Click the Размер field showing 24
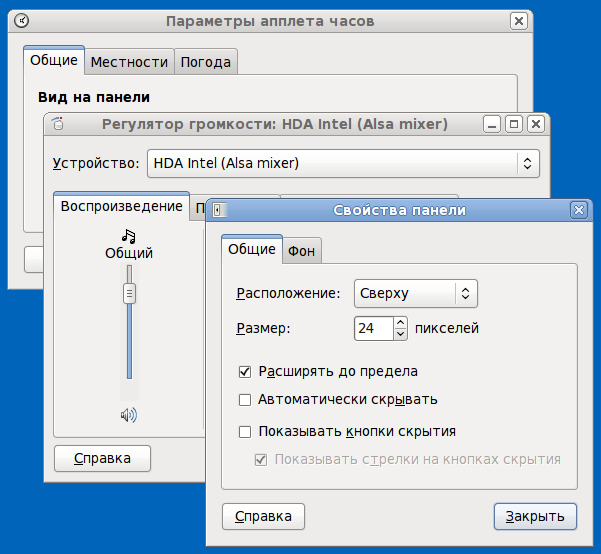This screenshot has height=554, width=601. point(374,328)
